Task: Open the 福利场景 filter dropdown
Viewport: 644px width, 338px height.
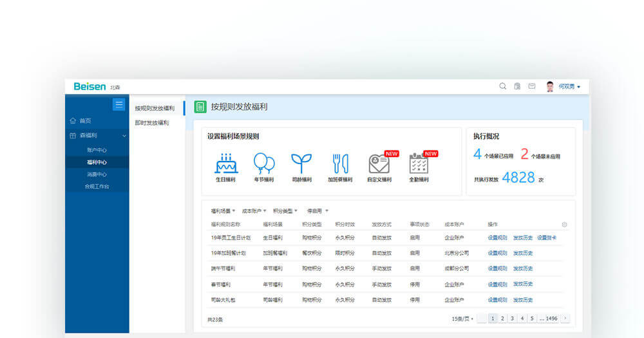Action: (223, 211)
